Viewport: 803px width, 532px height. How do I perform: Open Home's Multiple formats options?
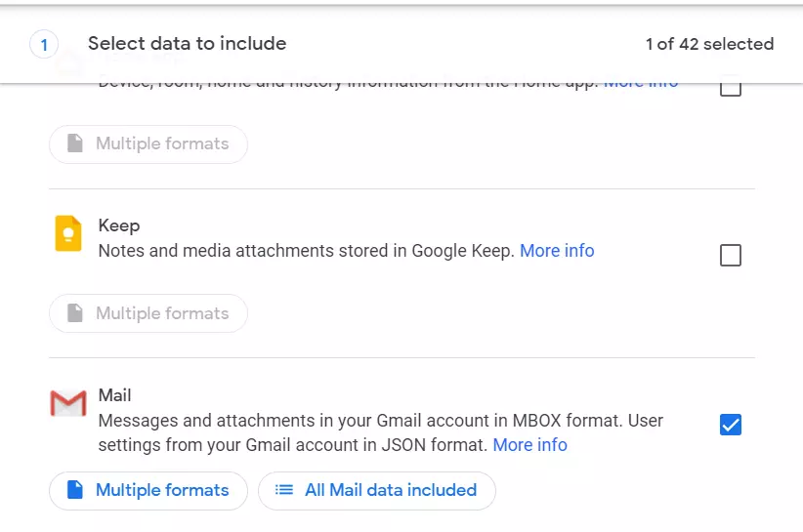point(148,143)
